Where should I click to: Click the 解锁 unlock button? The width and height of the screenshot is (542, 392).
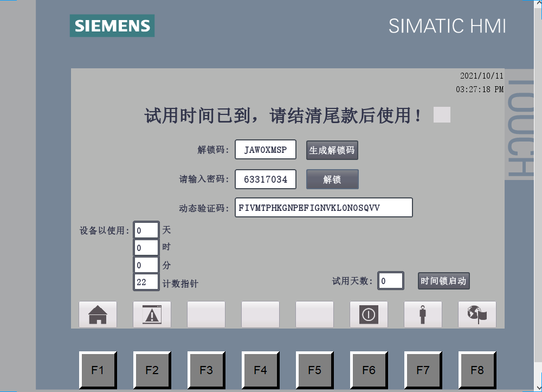click(x=332, y=179)
